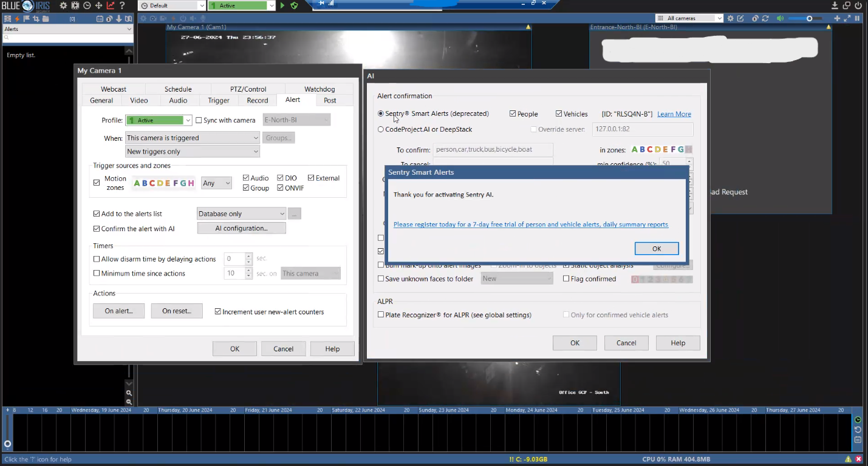Viewport: 868px width, 466px height.
Task: Click OK in Sentry Smart Alerts popup
Action: pos(657,249)
